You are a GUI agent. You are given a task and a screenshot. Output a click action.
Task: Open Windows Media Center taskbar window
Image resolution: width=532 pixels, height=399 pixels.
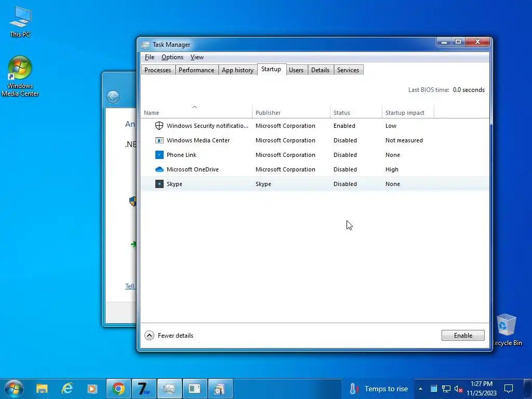click(x=195, y=389)
